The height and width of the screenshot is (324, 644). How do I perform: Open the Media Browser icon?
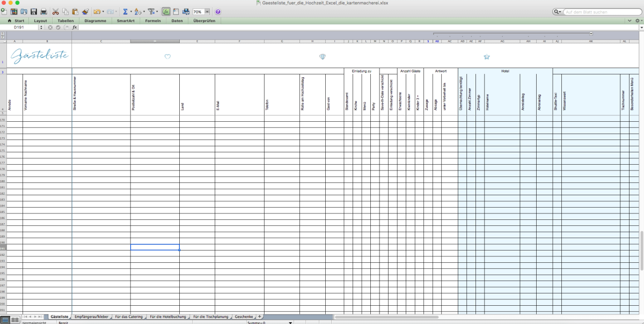click(186, 11)
